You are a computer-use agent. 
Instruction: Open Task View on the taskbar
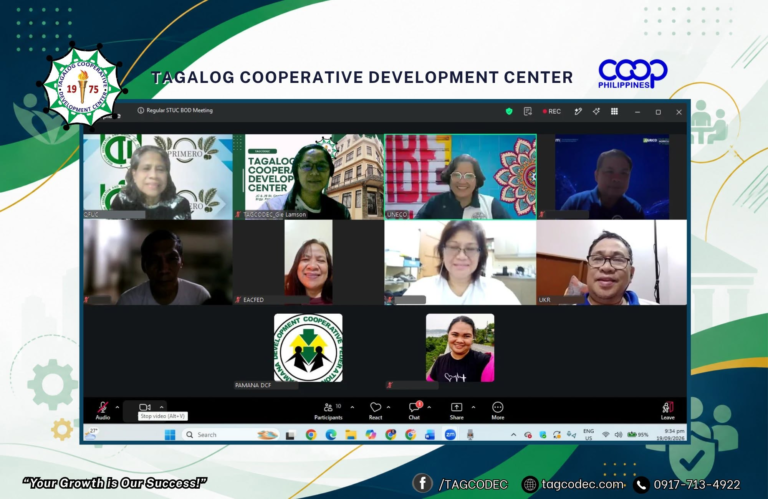click(290, 435)
